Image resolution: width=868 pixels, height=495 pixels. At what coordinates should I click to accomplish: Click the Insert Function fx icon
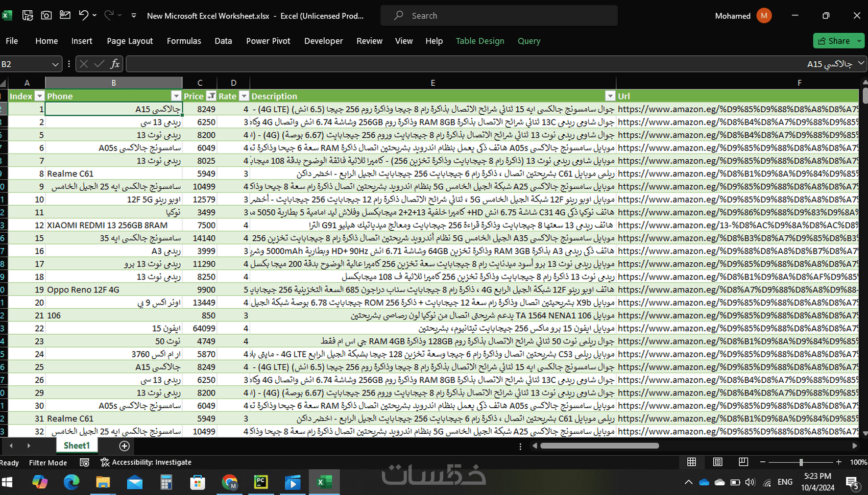115,64
